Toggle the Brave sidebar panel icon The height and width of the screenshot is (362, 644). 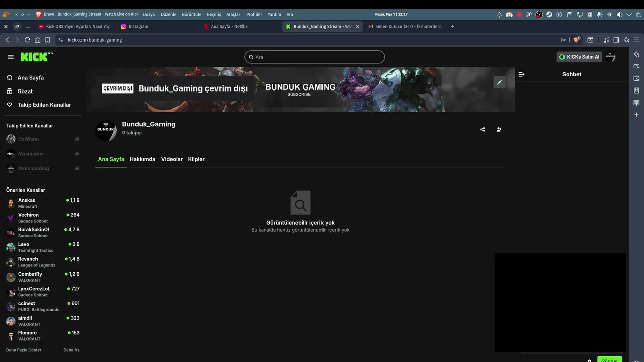[x=616, y=40]
